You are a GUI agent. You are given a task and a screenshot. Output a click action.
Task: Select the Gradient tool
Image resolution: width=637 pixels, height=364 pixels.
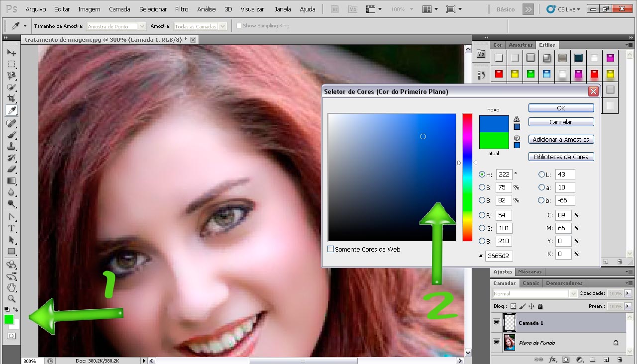click(11, 181)
